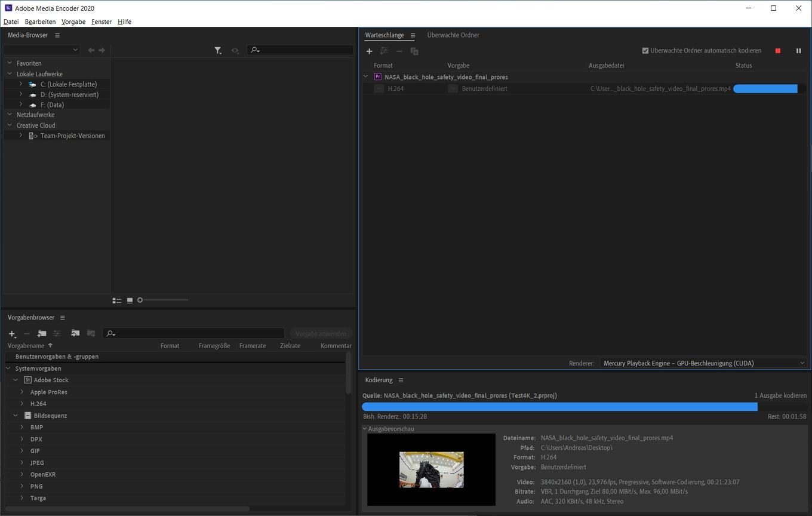Screen dimensions: 812x516
Task: Open the H.264 format dropdown in queue
Action: coord(379,88)
